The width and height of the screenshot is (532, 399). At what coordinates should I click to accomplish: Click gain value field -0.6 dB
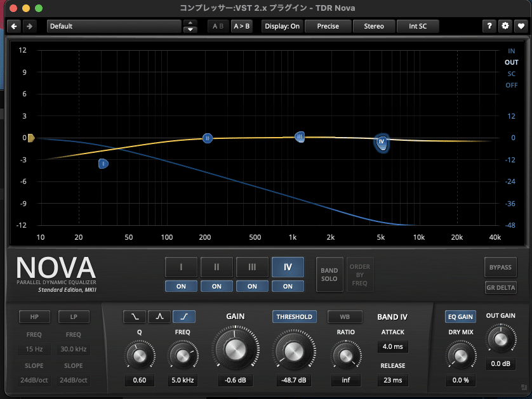pyautogui.click(x=236, y=380)
